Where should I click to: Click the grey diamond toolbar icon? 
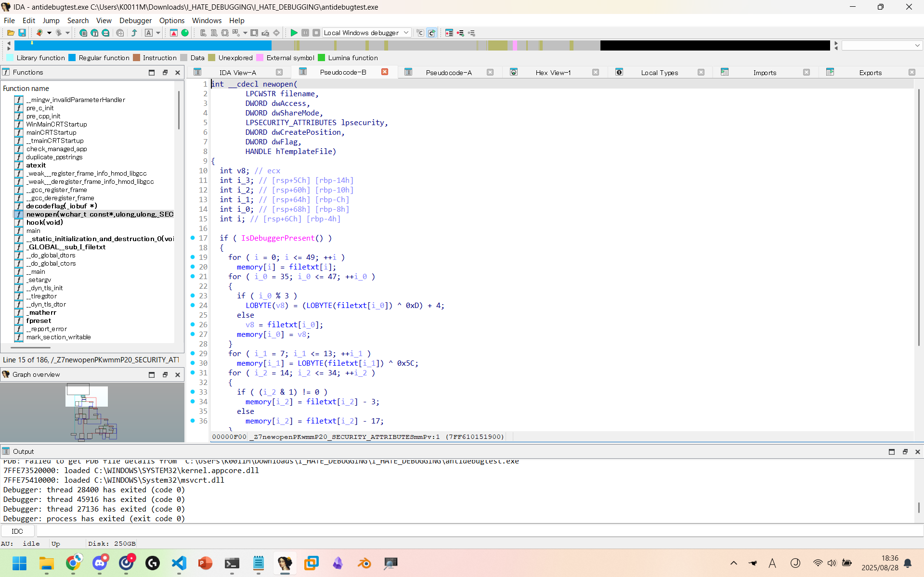pos(276,33)
